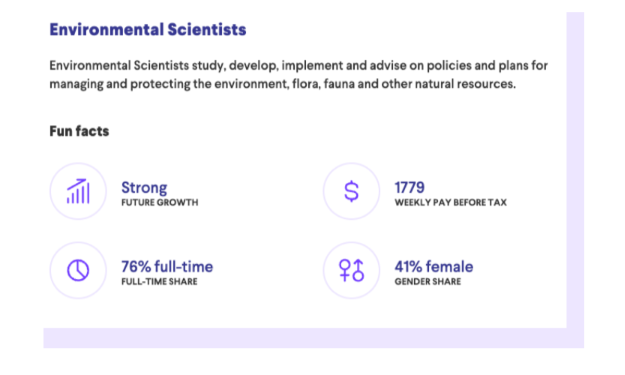Select the 41% female statistic
625x375 pixels.
434,267
